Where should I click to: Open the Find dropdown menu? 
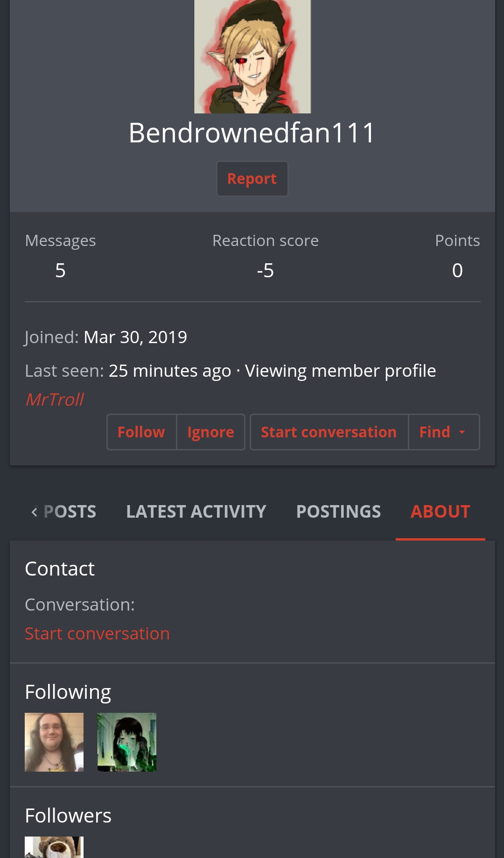444,432
